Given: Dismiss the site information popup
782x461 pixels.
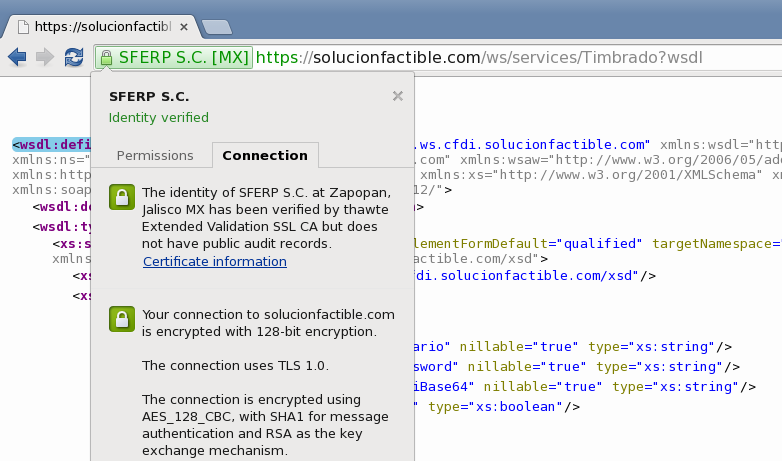Looking at the screenshot, I should 397,96.
